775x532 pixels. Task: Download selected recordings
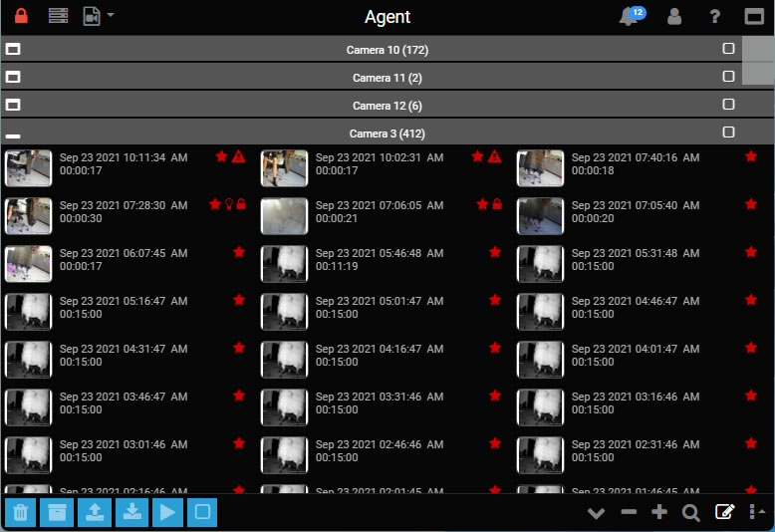tap(130, 512)
